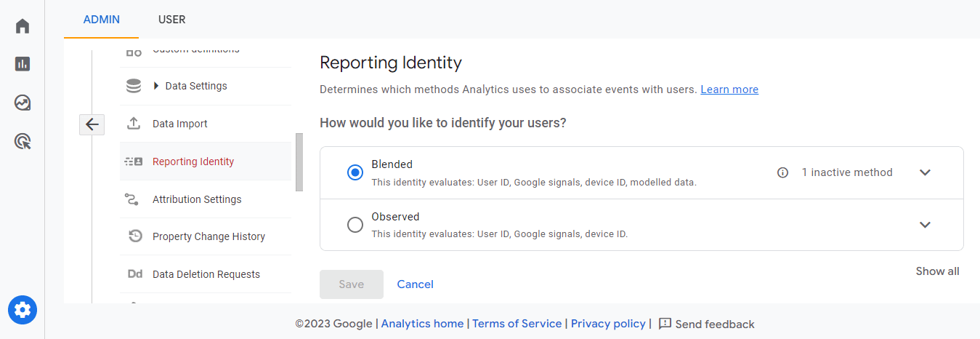This screenshot has height=339, width=980.
Task: Click the Property Change History clock icon
Action: pyautogui.click(x=135, y=236)
